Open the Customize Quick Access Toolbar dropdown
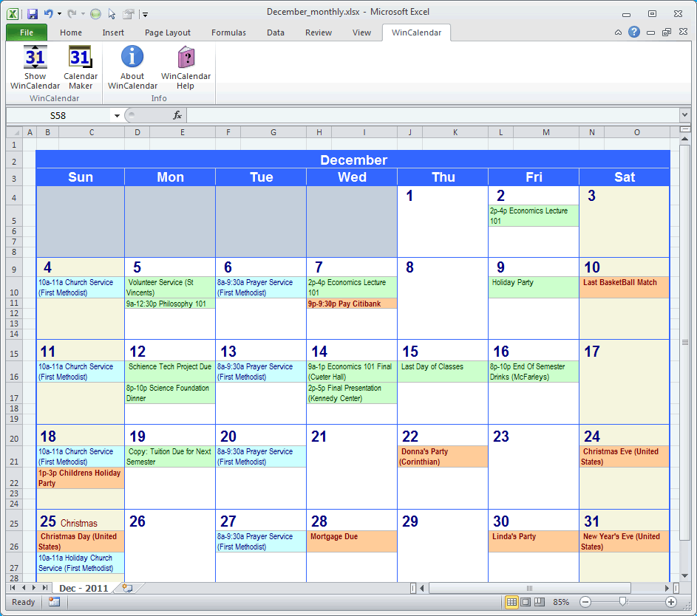This screenshot has width=697, height=616. point(146,14)
